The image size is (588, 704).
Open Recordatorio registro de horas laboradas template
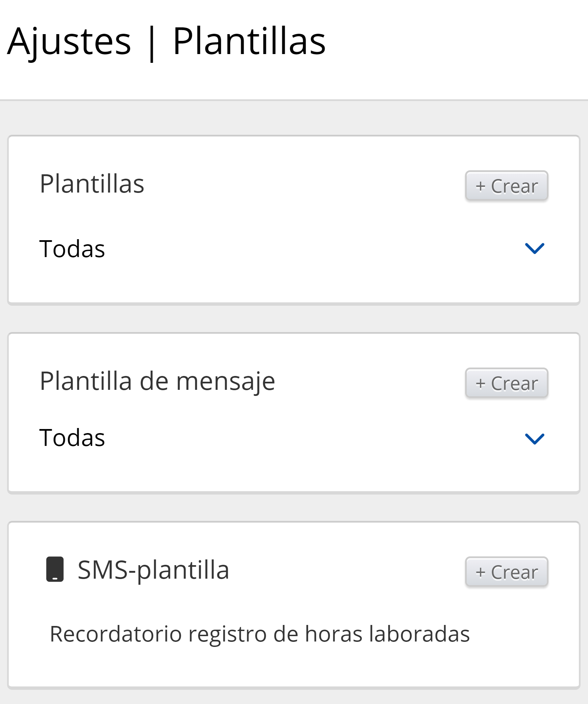[259, 634]
